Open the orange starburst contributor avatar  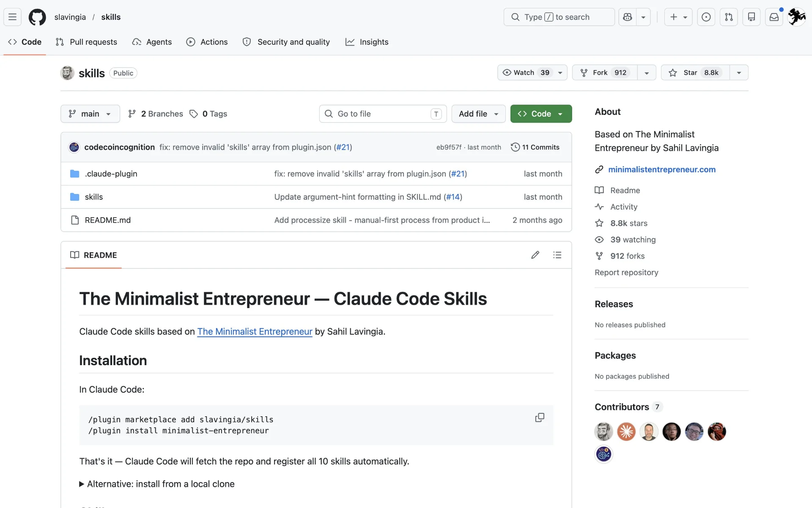(626, 432)
